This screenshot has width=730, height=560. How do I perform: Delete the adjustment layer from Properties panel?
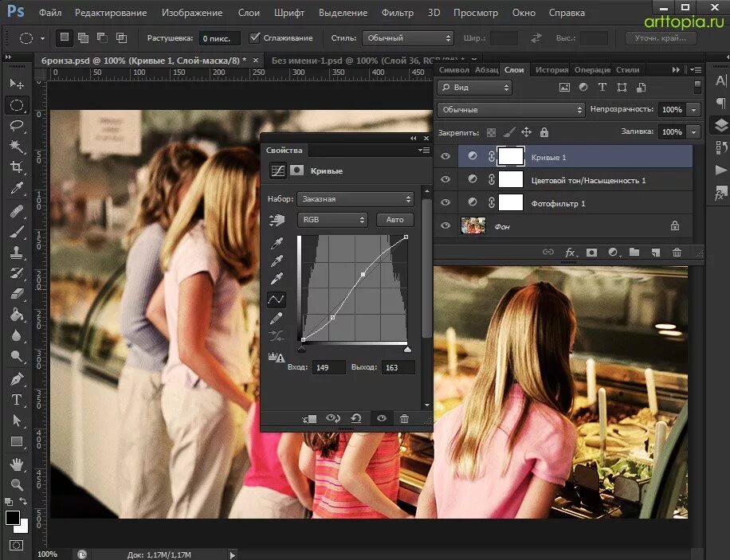point(404,418)
